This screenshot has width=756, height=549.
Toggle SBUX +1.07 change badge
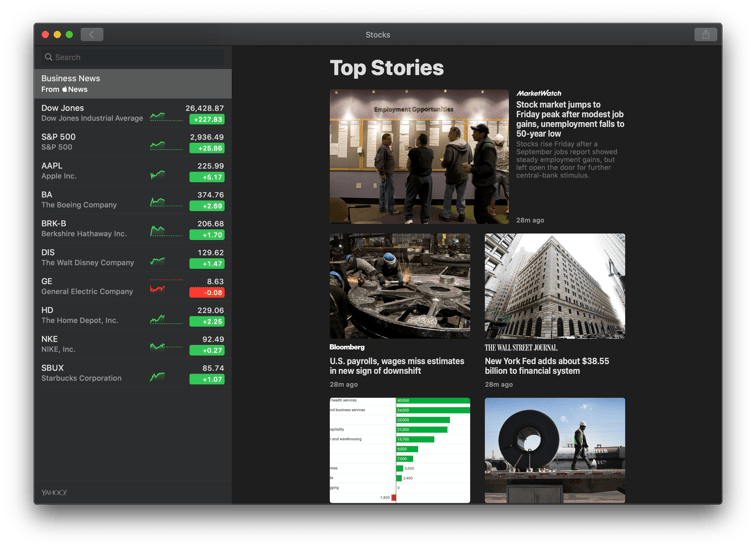point(207,379)
